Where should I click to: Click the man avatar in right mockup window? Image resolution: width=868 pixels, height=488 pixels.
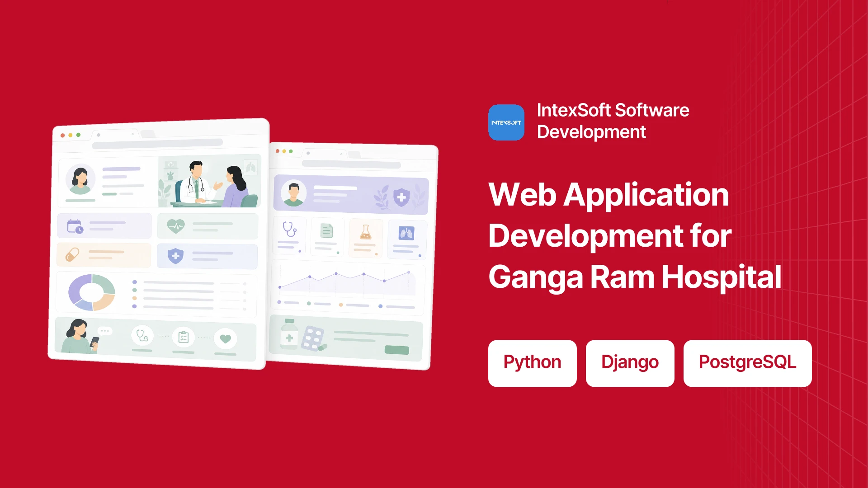294,193
